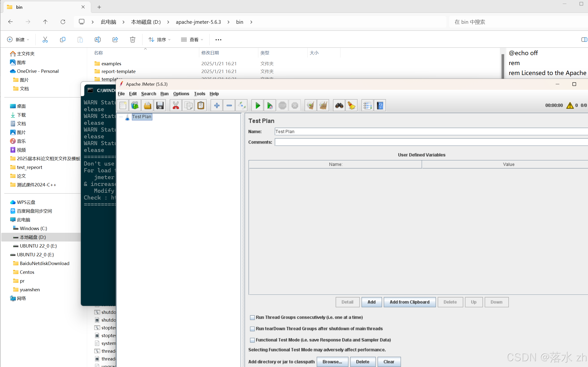This screenshot has height=367, width=588.
Task: Select the Options menu item
Action: [181, 93]
